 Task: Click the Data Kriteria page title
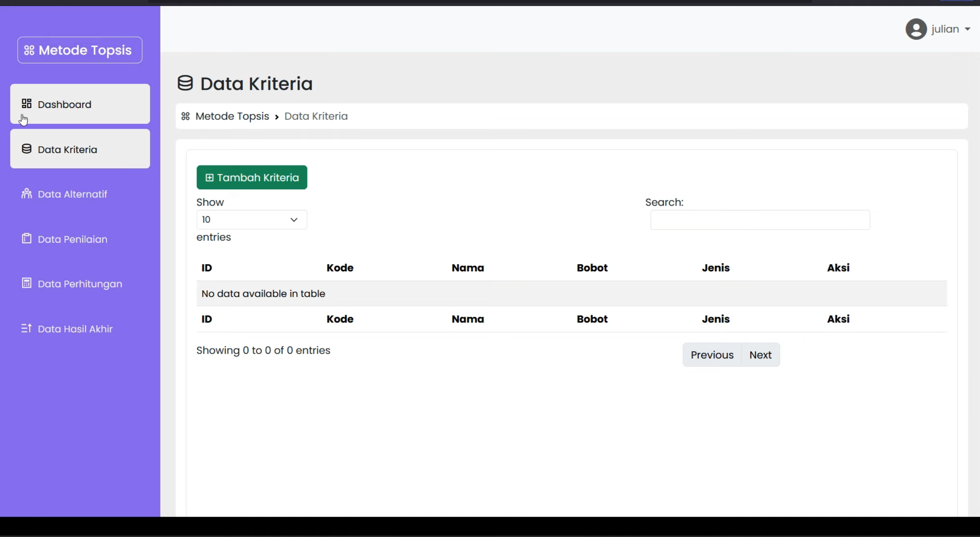coord(256,83)
